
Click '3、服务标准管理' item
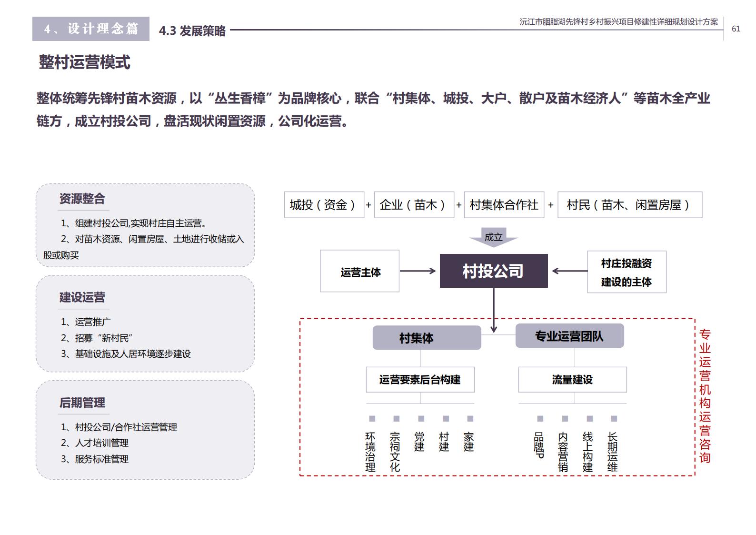coord(95,459)
